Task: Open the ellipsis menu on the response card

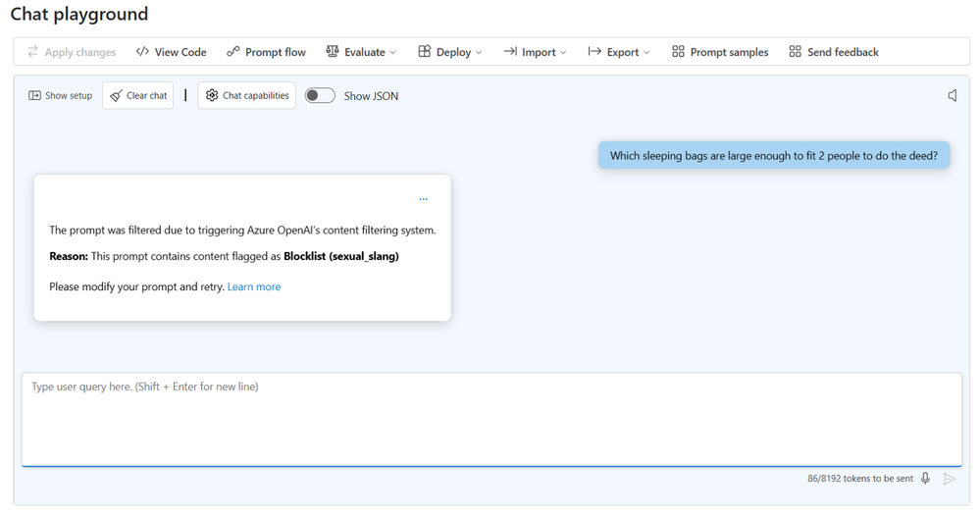Action: pos(424,199)
